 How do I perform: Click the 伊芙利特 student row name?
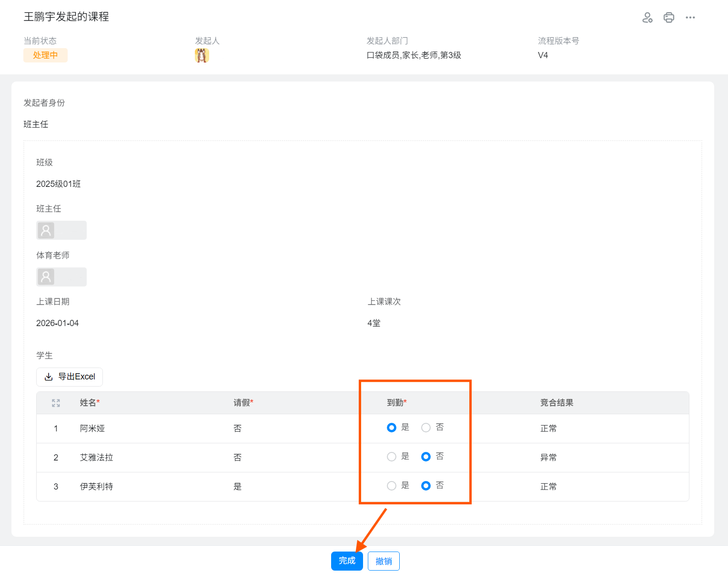pos(96,487)
